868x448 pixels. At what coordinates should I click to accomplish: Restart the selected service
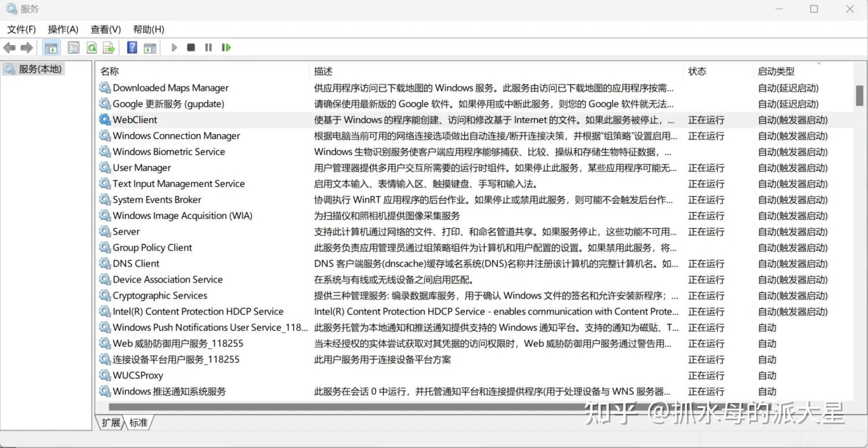(226, 47)
